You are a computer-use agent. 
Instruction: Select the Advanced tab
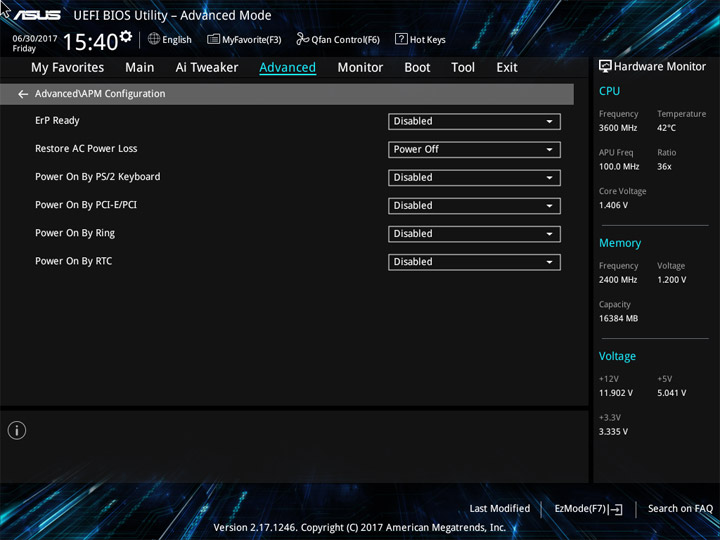point(287,68)
